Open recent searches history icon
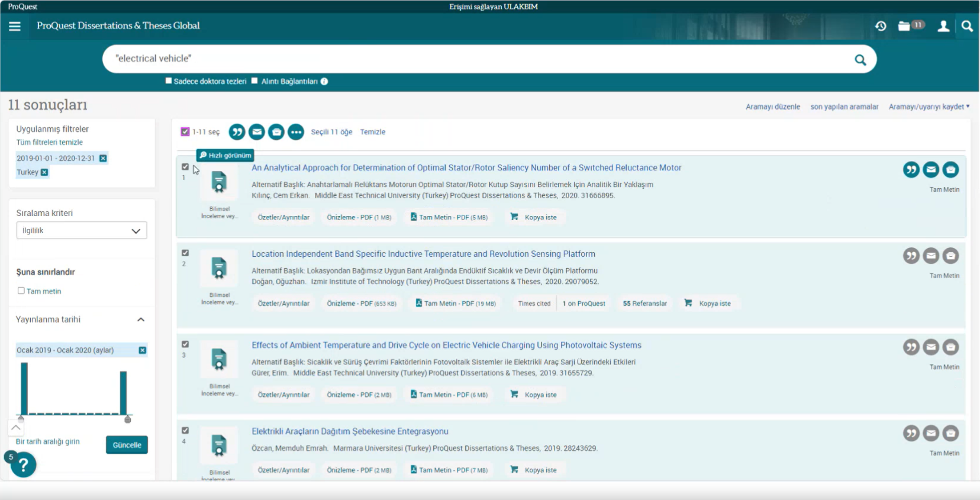Screen dimensions: 980x500 tap(881, 26)
